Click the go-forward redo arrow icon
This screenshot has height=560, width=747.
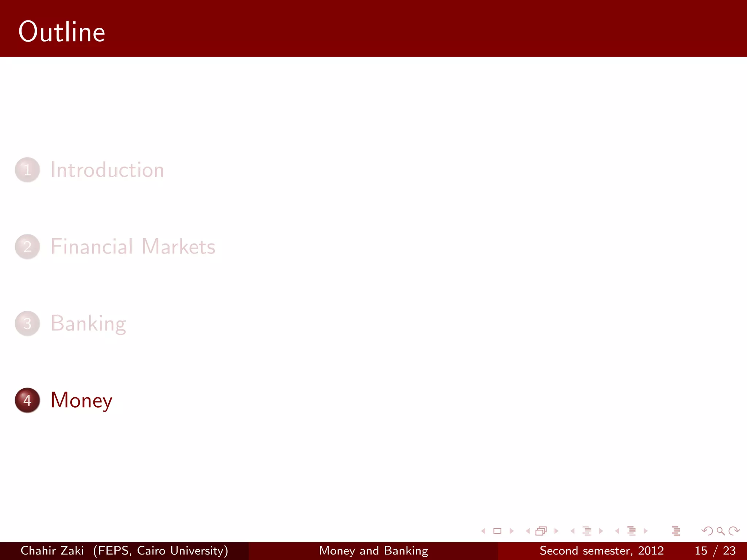tap(734, 531)
